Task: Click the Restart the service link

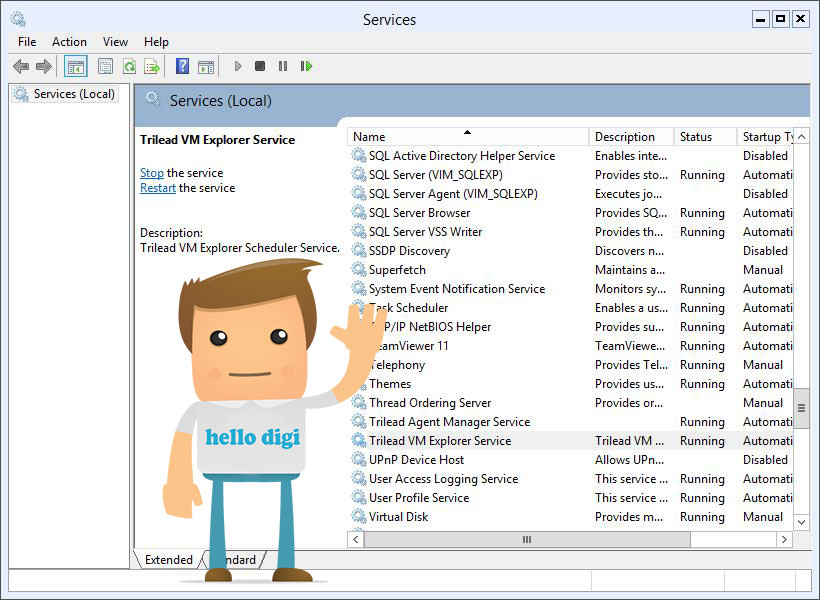Action: (158, 188)
